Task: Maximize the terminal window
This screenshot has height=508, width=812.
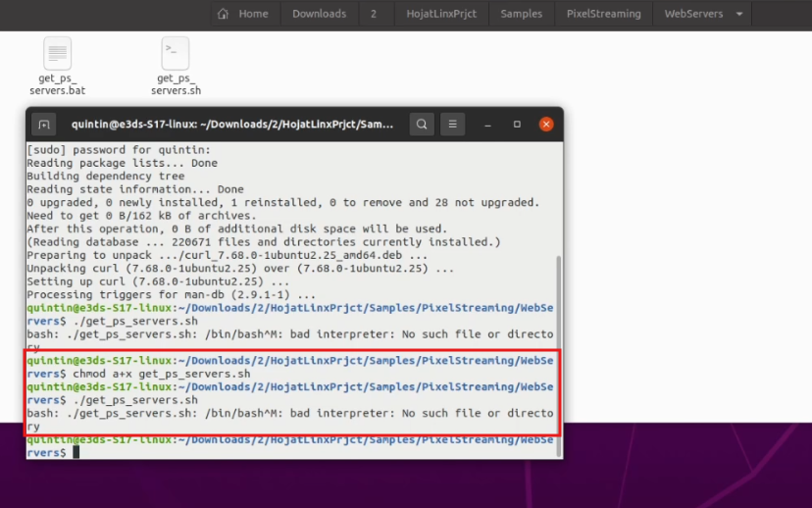Action: coord(517,125)
